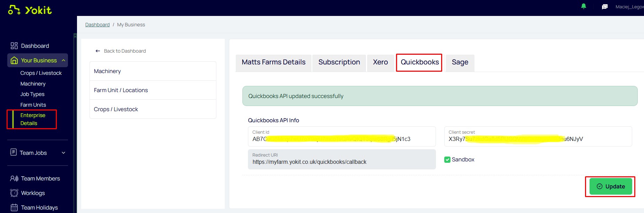This screenshot has height=213, width=644.
Task: Open the Farm Unit / Locations card
Action: [153, 90]
